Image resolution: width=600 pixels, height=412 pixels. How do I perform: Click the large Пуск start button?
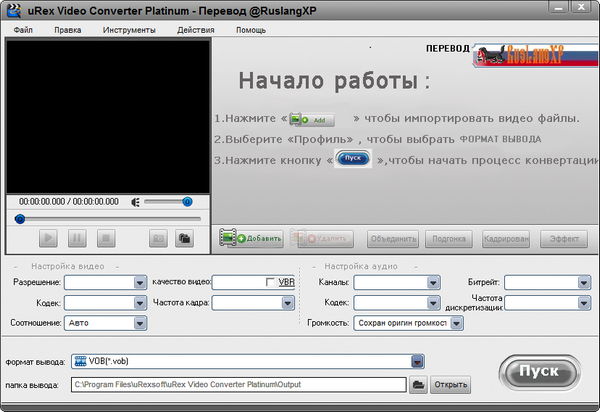click(540, 372)
